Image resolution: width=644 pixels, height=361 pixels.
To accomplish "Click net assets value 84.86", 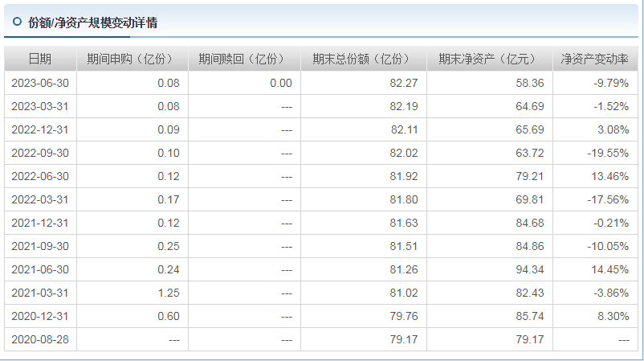I will (x=530, y=246).
